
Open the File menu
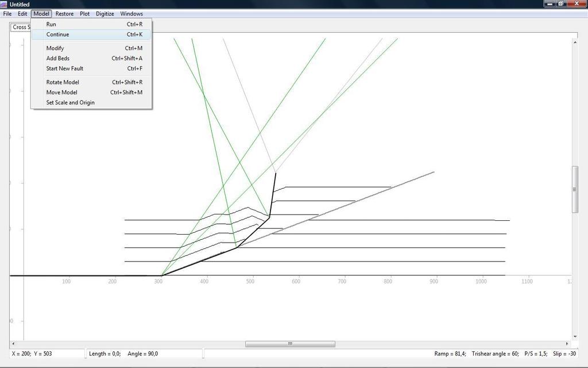click(7, 14)
